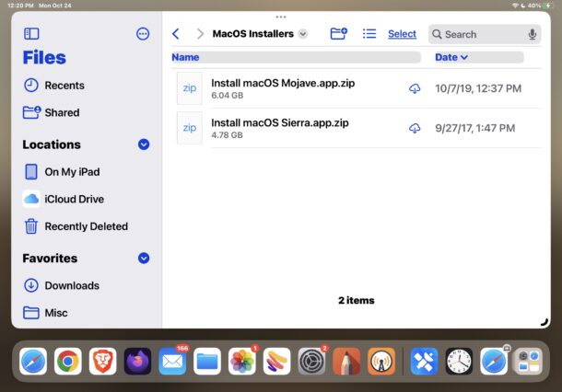This screenshot has width=562, height=392.
Task: Open Recents in the sidebar
Action: coord(54,86)
